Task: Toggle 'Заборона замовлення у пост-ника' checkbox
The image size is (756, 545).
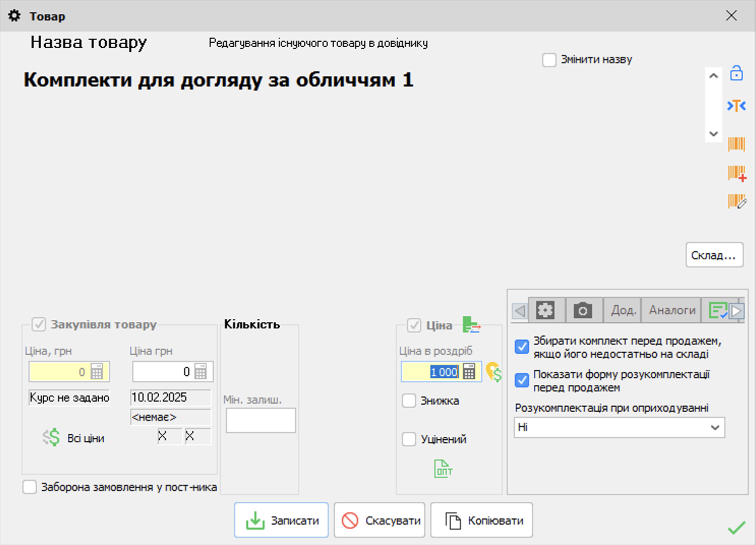Action: pyautogui.click(x=30, y=487)
